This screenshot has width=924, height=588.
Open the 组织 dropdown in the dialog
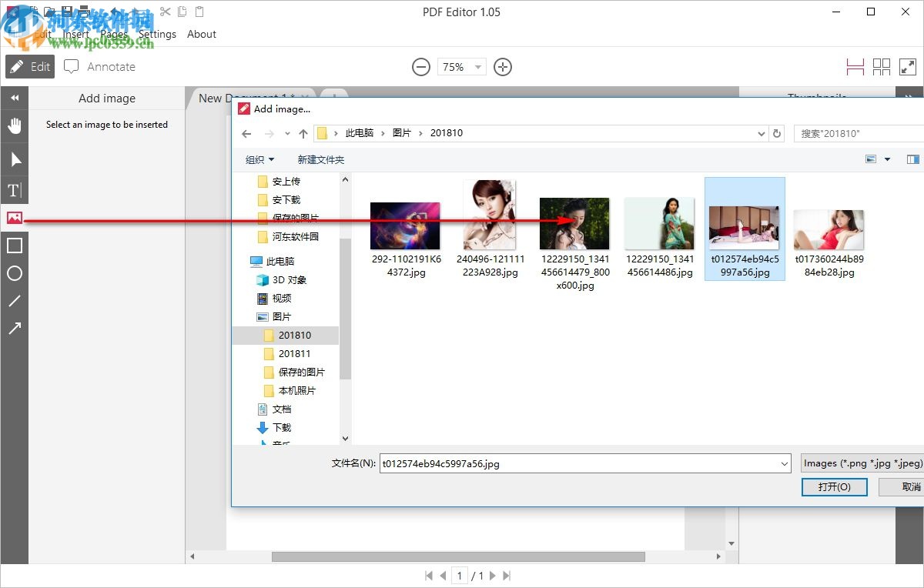click(259, 159)
